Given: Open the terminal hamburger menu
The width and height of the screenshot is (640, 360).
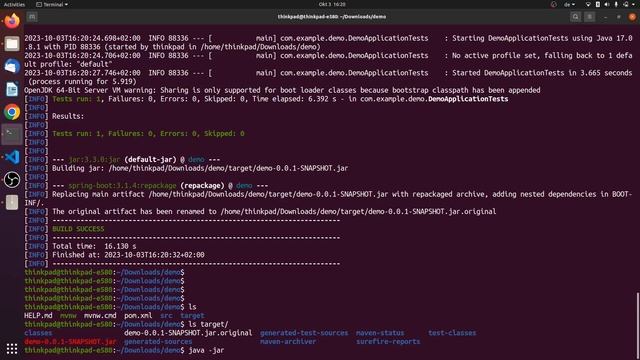Looking at the screenshot, I should [590, 17].
